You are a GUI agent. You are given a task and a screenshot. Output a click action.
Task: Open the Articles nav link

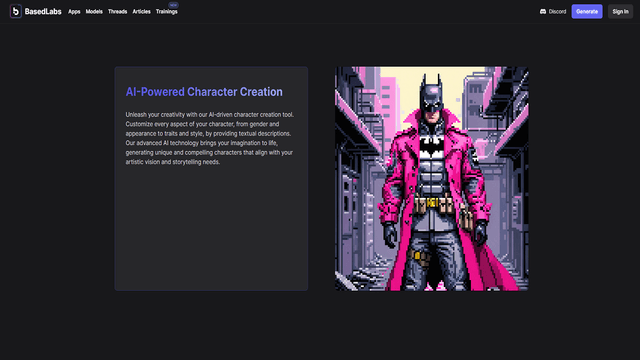tap(142, 11)
